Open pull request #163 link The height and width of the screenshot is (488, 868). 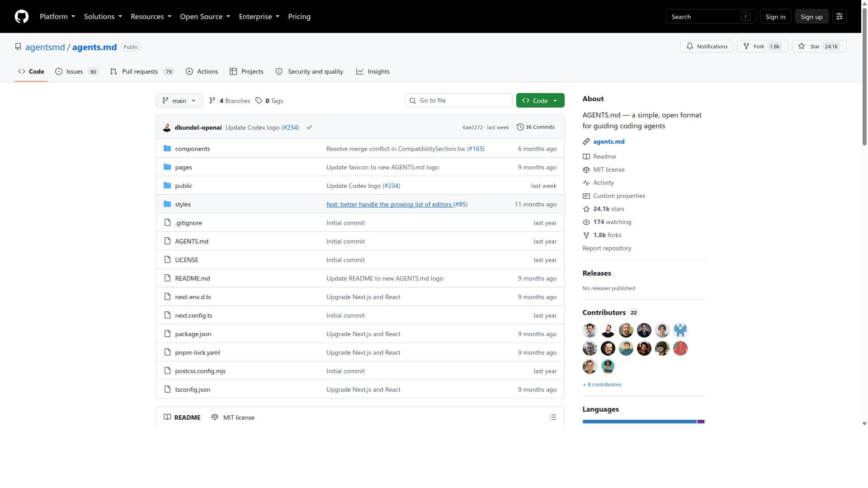pyautogui.click(x=476, y=149)
